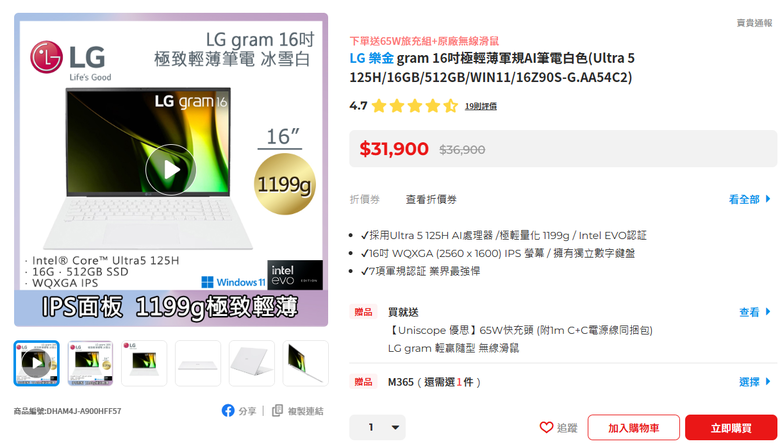Click the copy link icon

pos(277,411)
